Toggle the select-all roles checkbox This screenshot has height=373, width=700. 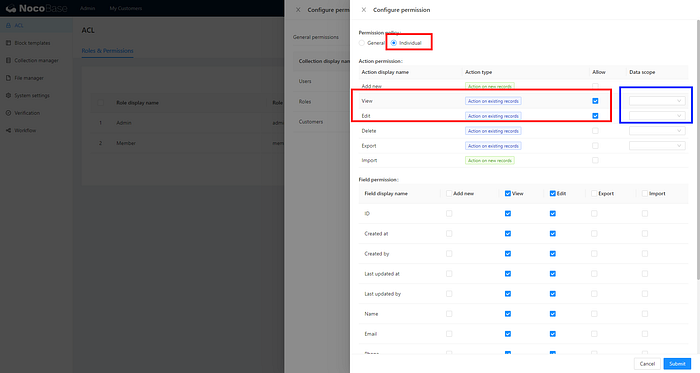point(100,103)
